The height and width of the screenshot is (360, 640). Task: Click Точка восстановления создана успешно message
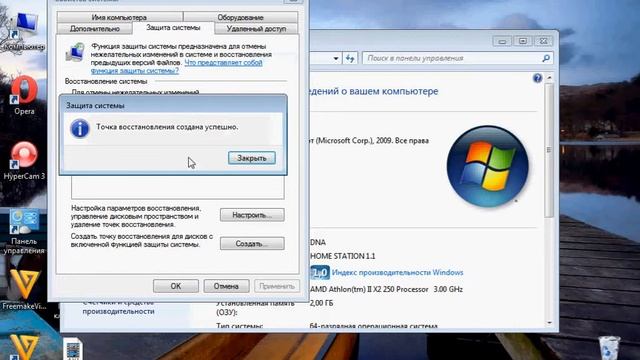(167, 127)
